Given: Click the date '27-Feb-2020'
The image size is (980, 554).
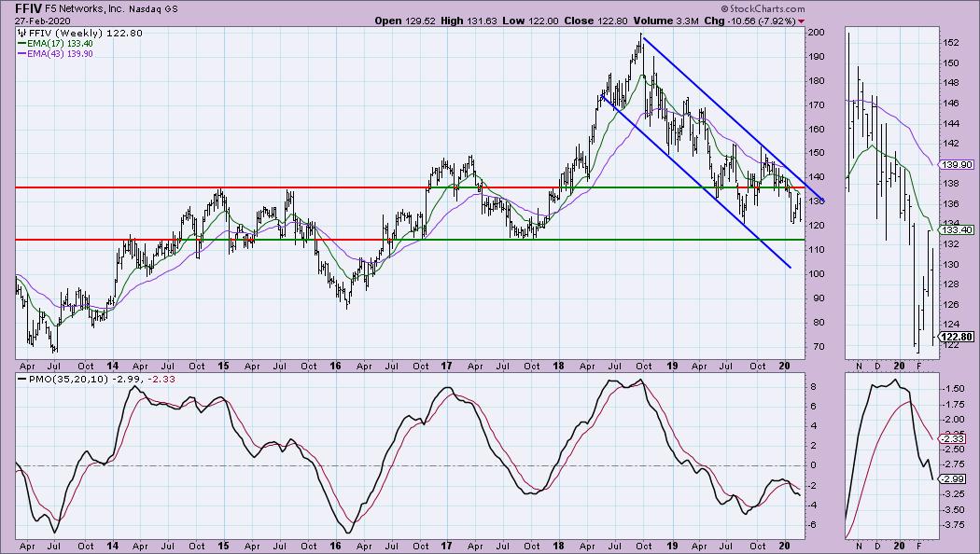Looking at the screenshot, I should coord(41,20).
